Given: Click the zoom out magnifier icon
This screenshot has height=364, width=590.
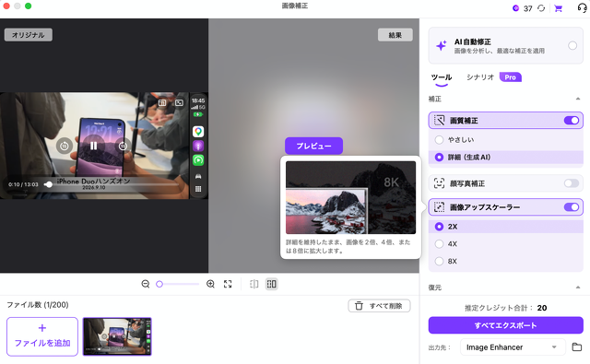Looking at the screenshot, I should click(x=146, y=284).
